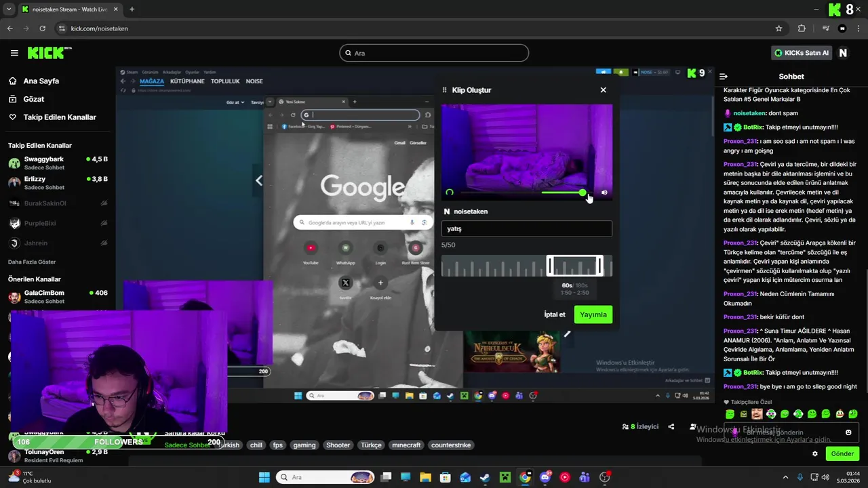
Task: Click Windows taskbar search 'Ara'
Action: [325, 477]
